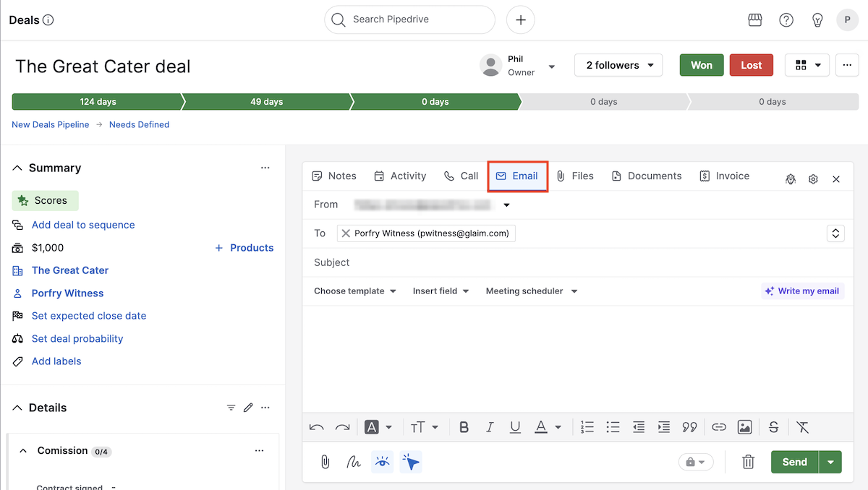Open email settings gear icon
Viewport: 868px width, 490px height.
[x=813, y=179]
